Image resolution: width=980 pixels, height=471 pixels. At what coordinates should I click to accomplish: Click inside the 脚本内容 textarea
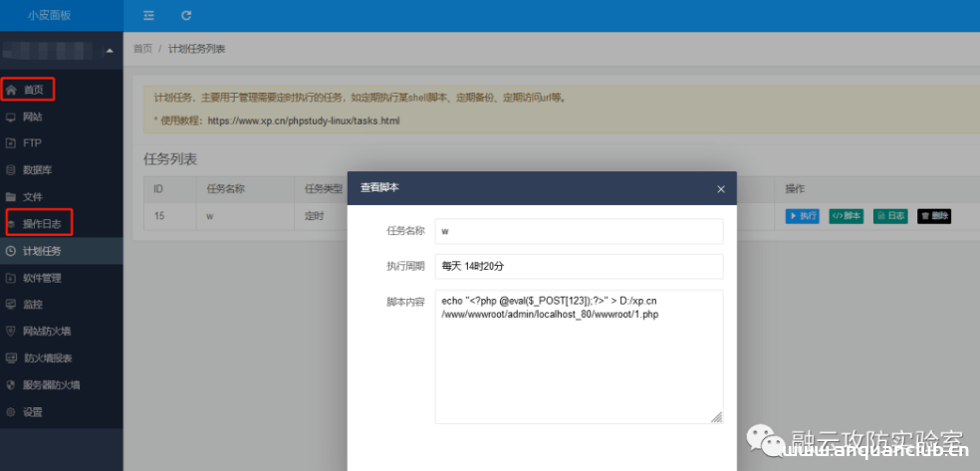pyautogui.click(x=579, y=356)
